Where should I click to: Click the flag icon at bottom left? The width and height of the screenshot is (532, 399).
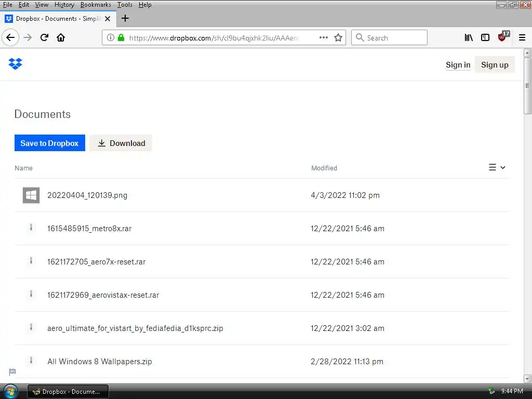[x=12, y=372]
